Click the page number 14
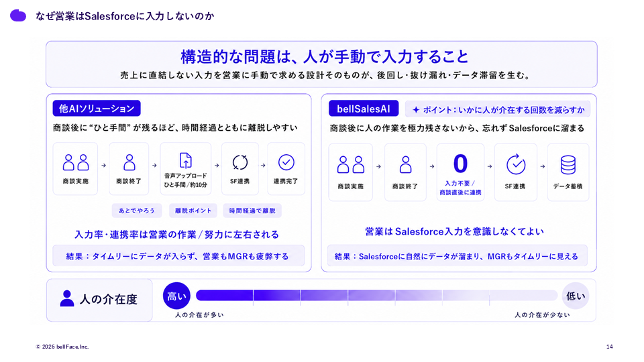644x362 pixels. [610, 347]
